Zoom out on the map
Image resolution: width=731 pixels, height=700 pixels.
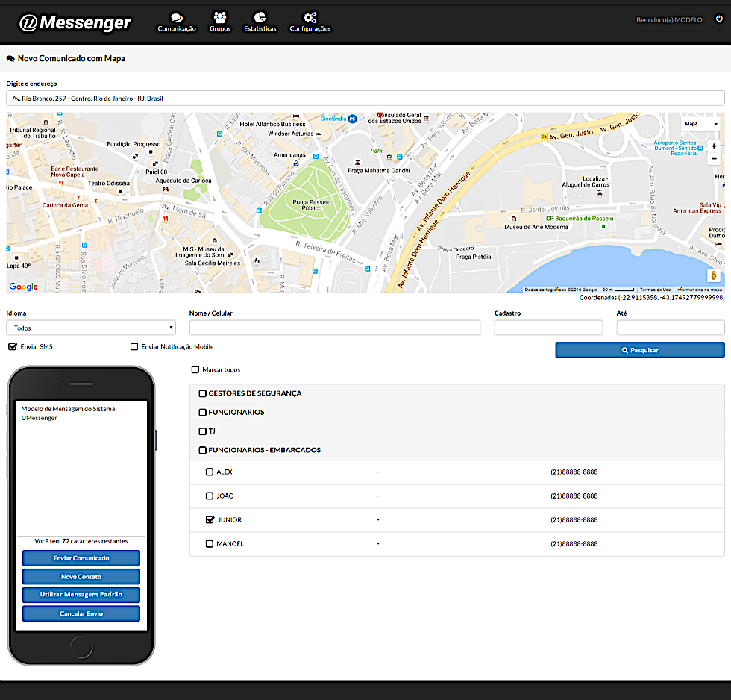tap(714, 158)
